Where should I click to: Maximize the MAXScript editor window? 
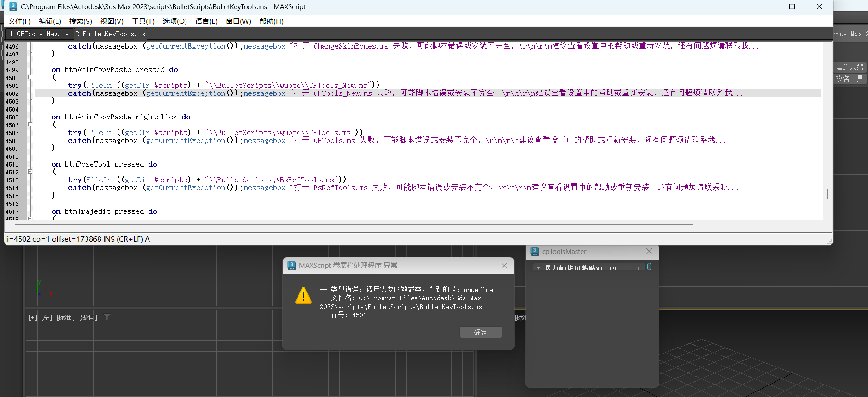(x=792, y=6)
